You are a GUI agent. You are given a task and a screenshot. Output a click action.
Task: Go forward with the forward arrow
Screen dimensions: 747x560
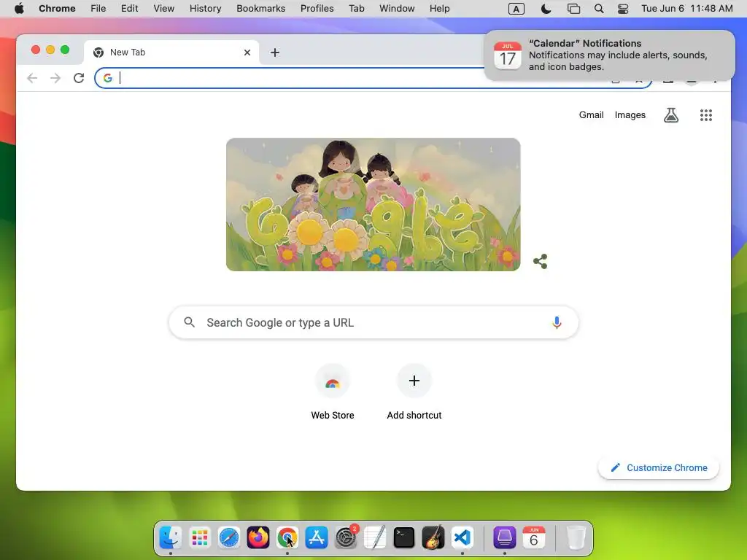click(x=55, y=78)
